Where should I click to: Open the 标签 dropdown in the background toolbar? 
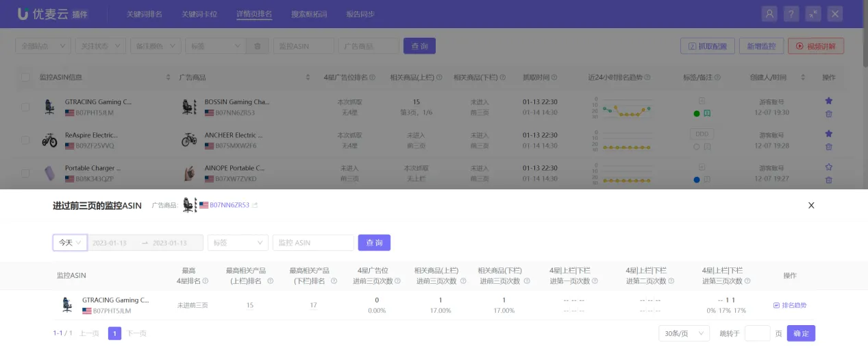pos(216,46)
